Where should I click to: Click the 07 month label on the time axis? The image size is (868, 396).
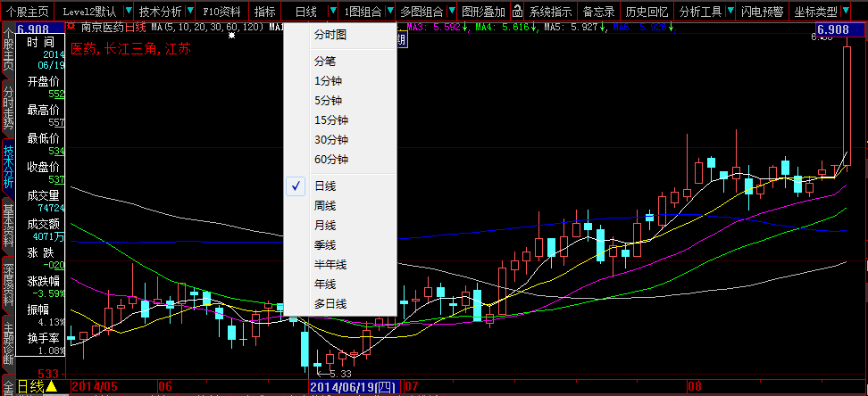coord(412,385)
